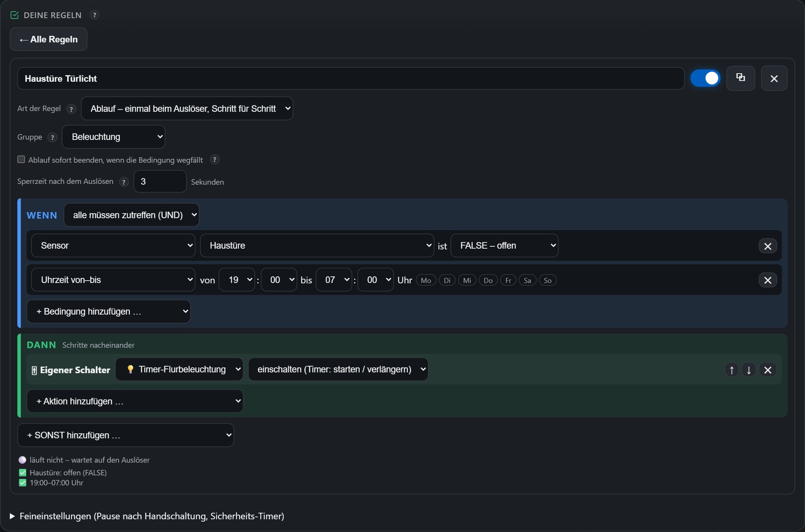Open the + SONST hinzufügen dropdown
The width and height of the screenshot is (805, 532).
click(x=126, y=435)
